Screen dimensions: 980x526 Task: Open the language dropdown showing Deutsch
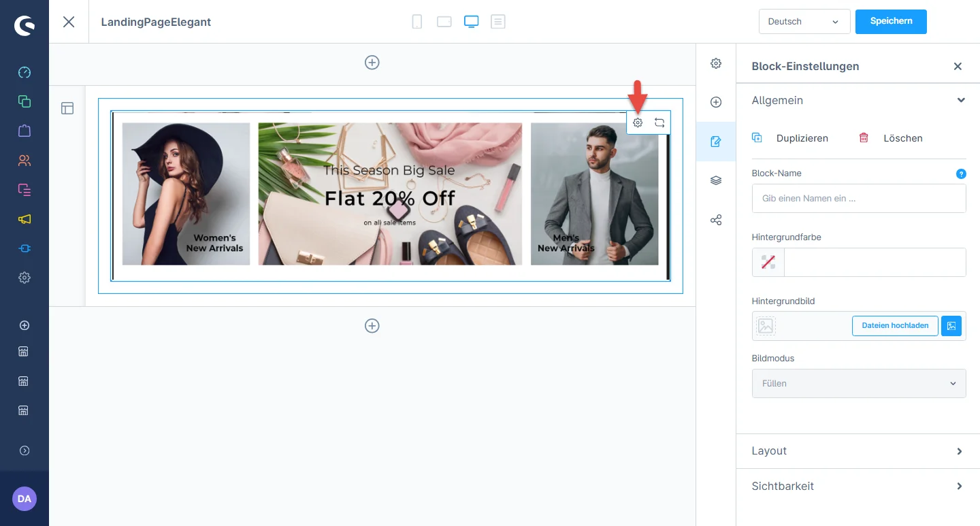pos(804,22)
